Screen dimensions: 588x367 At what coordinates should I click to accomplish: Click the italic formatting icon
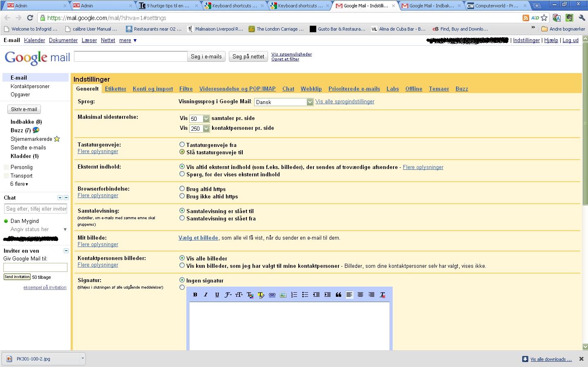coord(206,295)
